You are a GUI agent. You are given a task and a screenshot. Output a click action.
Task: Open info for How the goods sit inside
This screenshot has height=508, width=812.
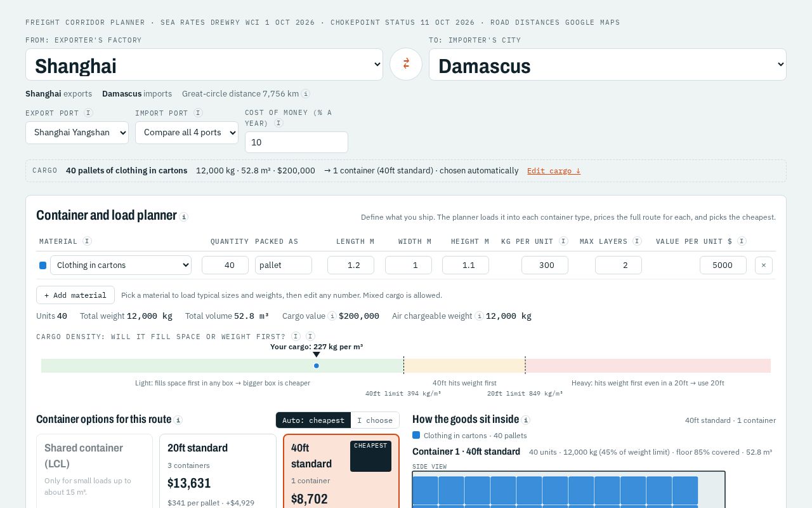click(526, 420)
